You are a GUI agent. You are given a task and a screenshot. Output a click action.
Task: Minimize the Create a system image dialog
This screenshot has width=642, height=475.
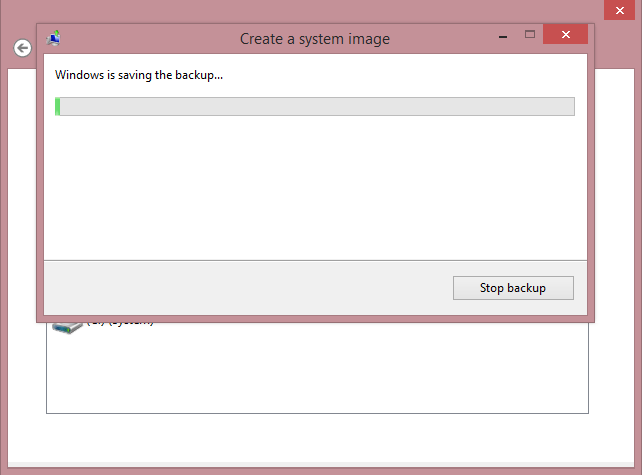click(503, 36)
